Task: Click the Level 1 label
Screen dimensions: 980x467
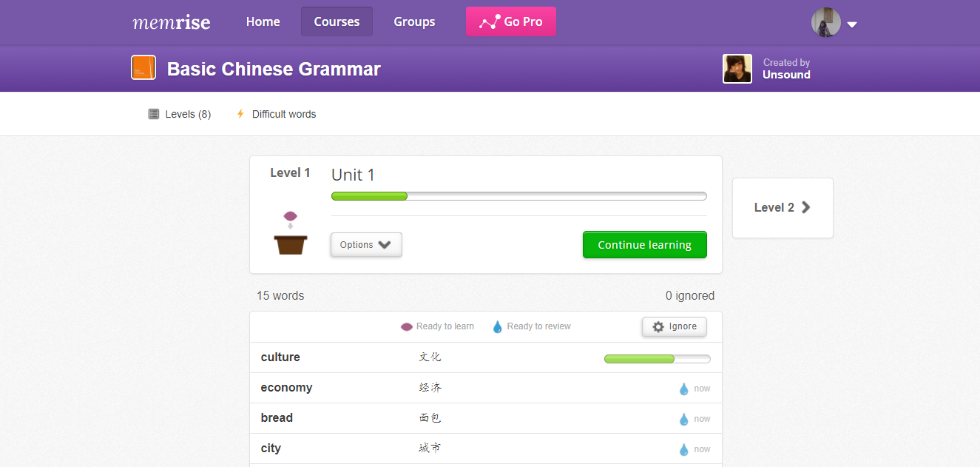Action: tap(290, 172)
